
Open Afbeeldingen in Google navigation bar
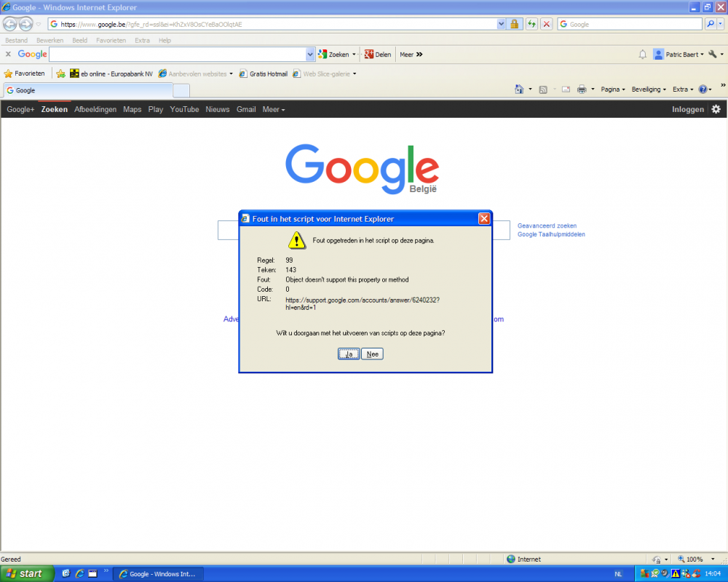coord(95,110)
